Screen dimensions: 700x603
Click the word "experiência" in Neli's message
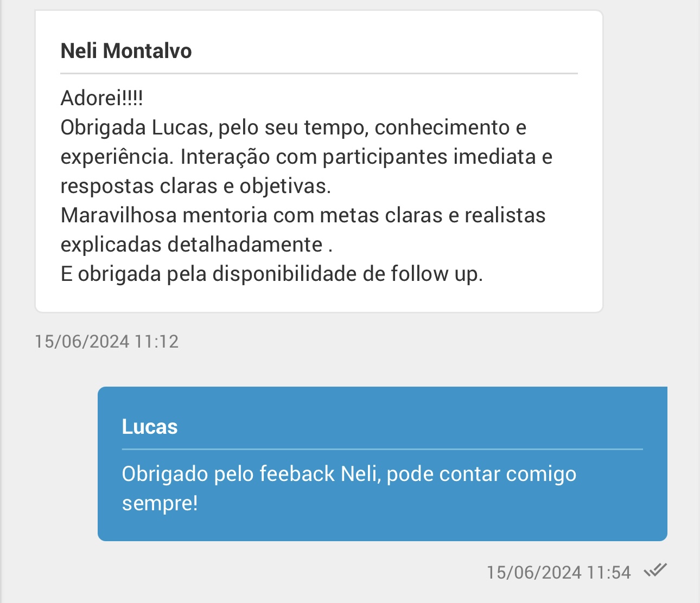click(117, 157)
